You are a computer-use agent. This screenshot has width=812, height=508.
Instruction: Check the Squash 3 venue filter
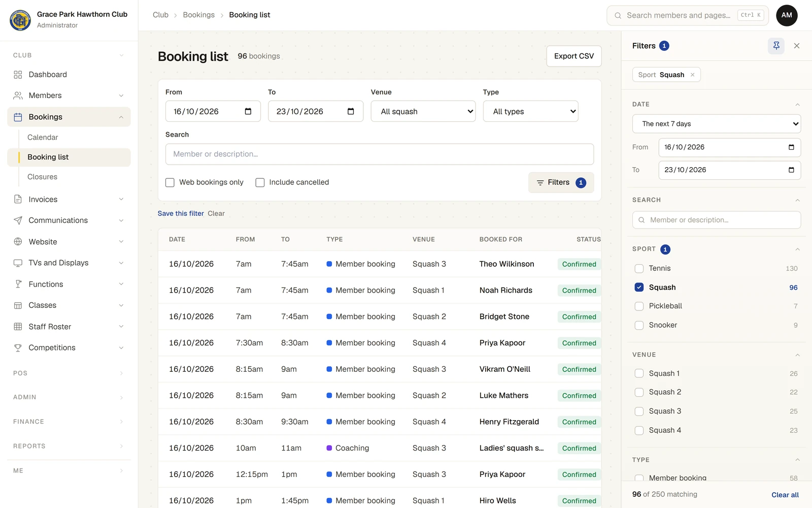coord(639,411)
